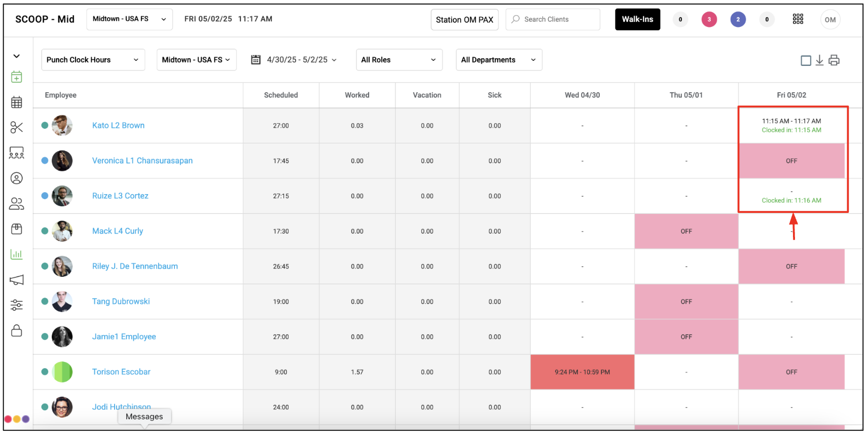Open the All Departments dropdown
The height and width of the screenshot is (436, 868).
pos(498,60)
